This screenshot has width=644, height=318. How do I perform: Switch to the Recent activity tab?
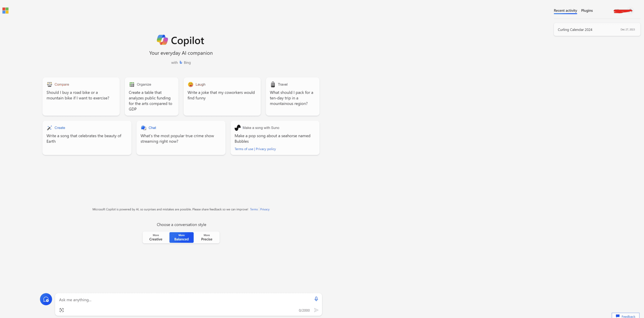[565, 11]
